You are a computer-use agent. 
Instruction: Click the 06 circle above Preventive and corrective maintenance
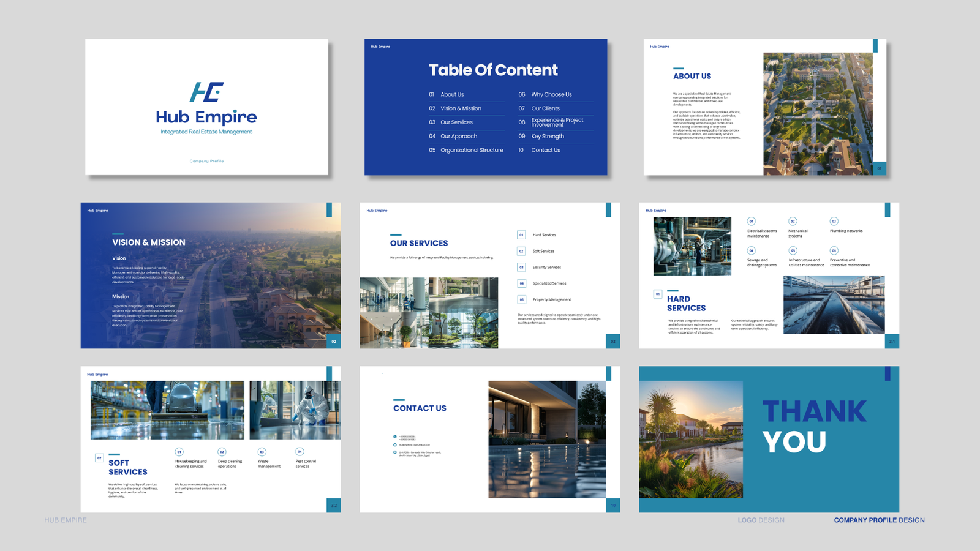point(834,250)
